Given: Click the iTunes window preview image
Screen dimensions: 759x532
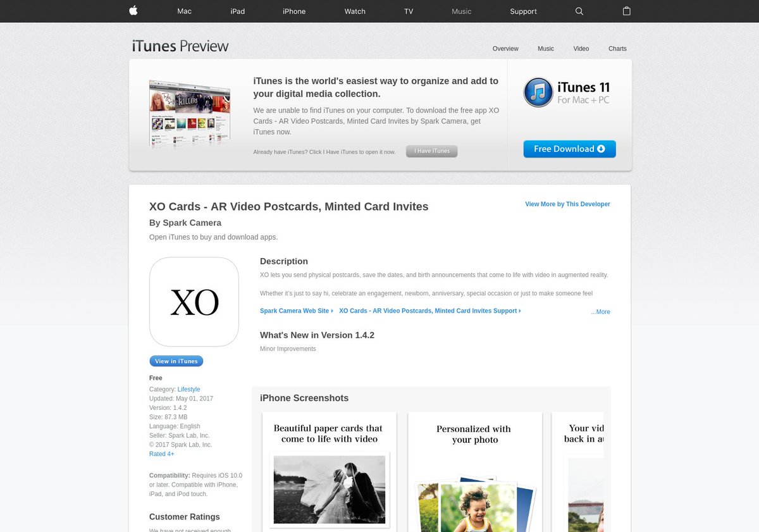Looking at the screenshot, I should coord(190,113).
